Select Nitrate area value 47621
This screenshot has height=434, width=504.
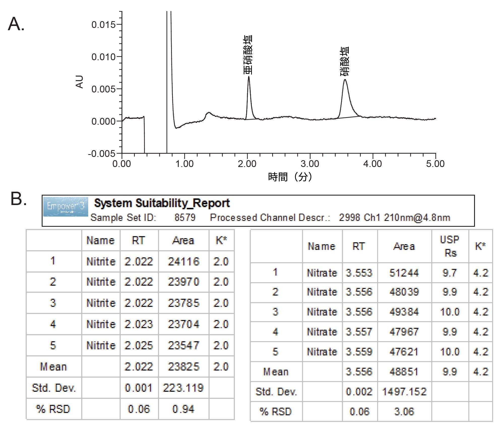[x=404, y=352]
